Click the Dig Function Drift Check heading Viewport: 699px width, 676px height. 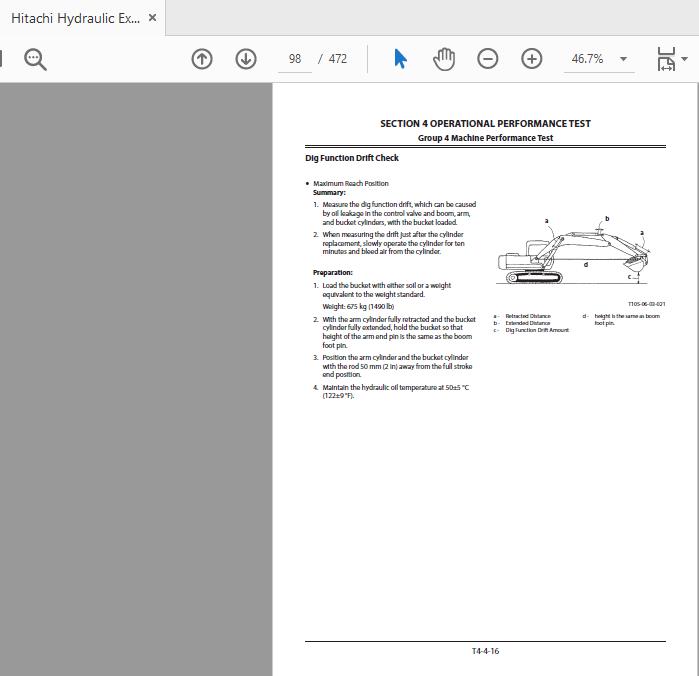pyautogui.click(x=352, y=158)
